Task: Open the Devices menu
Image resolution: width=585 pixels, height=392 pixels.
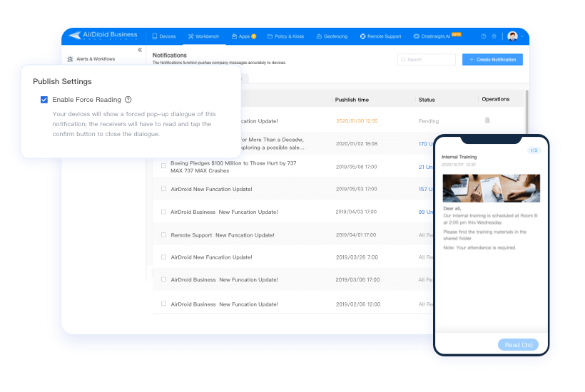Action: point(164,36)
